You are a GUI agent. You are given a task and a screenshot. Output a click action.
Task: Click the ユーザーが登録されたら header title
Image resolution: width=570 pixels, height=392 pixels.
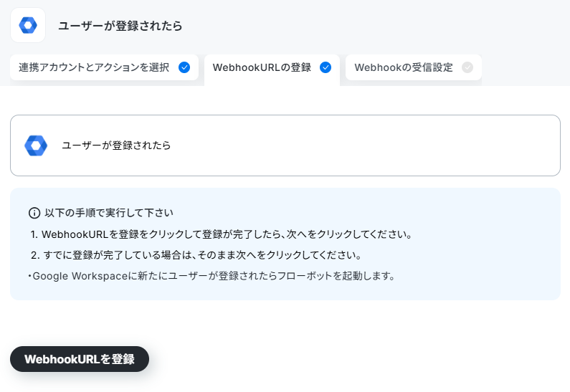[120, 26]
